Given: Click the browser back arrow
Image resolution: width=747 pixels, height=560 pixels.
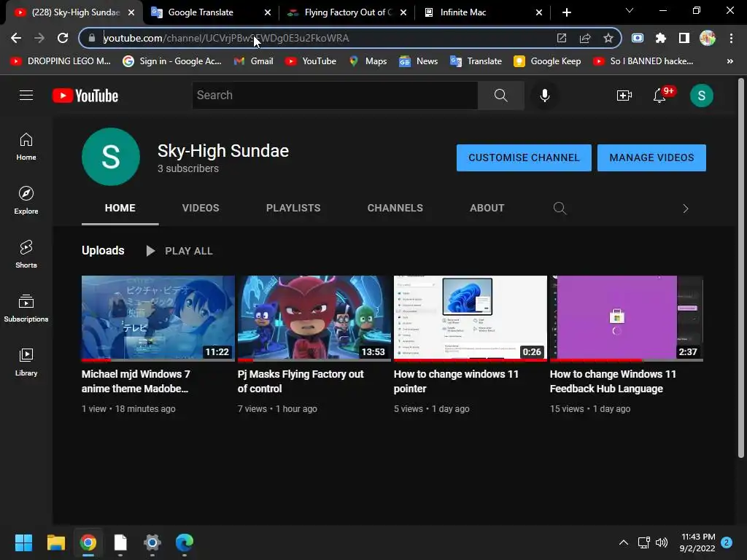Looking at the screenshot, I should (16, 38).
